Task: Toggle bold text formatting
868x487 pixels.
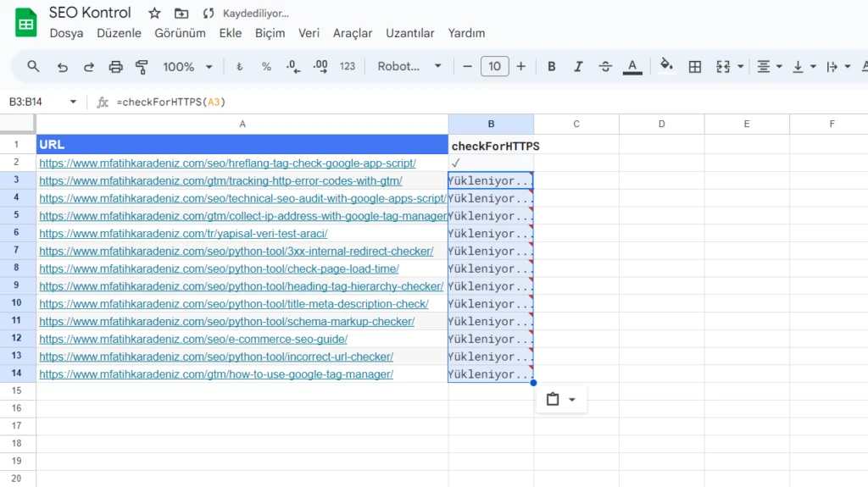Action: [x=552, y=66]
